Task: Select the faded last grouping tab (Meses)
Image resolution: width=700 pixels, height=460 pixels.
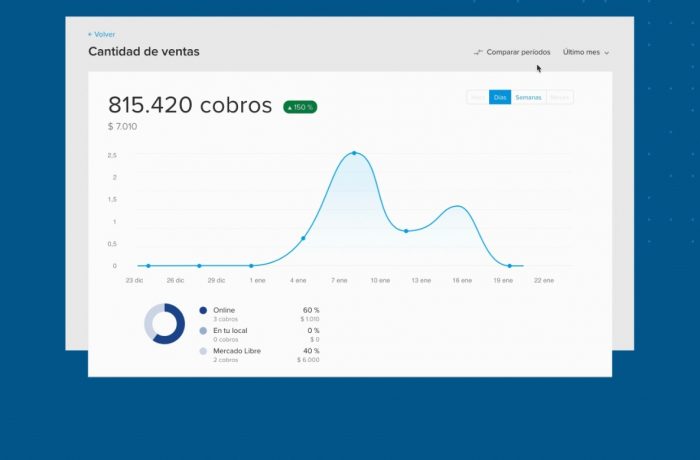Action: [x=559, y=97]
